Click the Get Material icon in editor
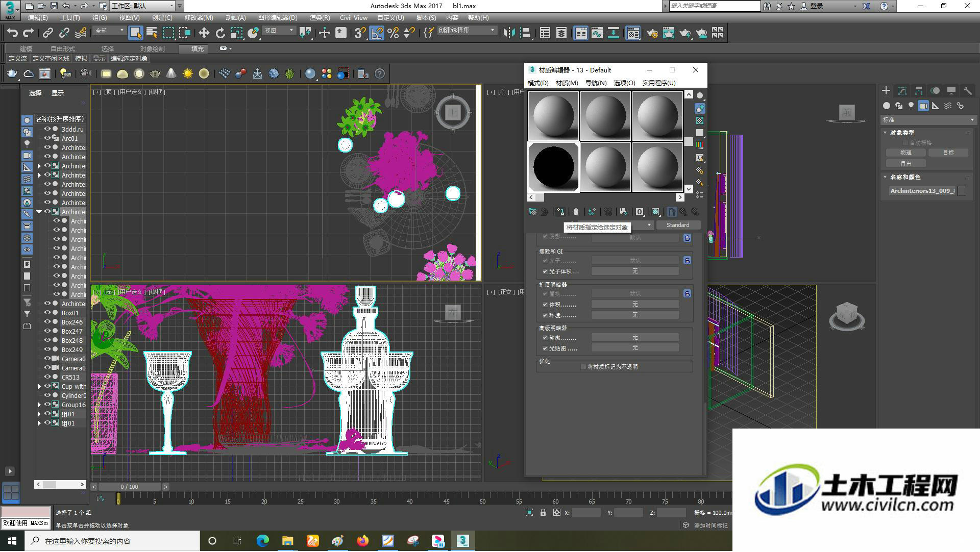The image size is (980, 552). point(533,212)
